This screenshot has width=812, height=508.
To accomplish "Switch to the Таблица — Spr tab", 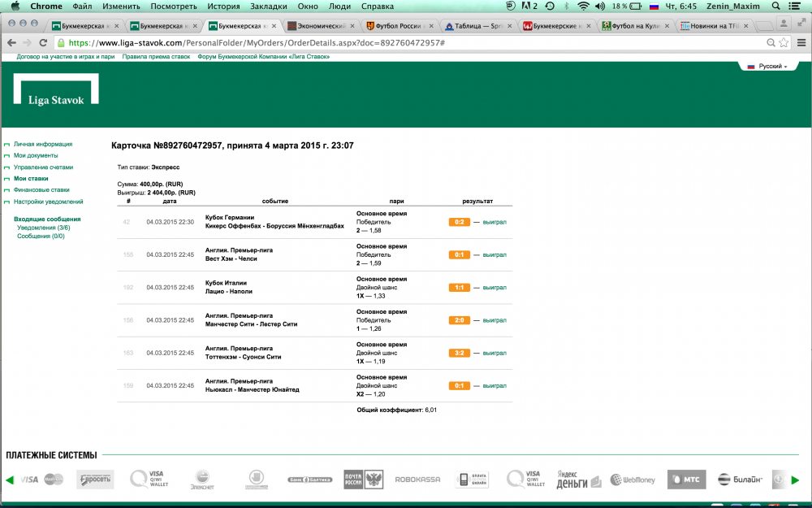I will [x=478, y=25].
